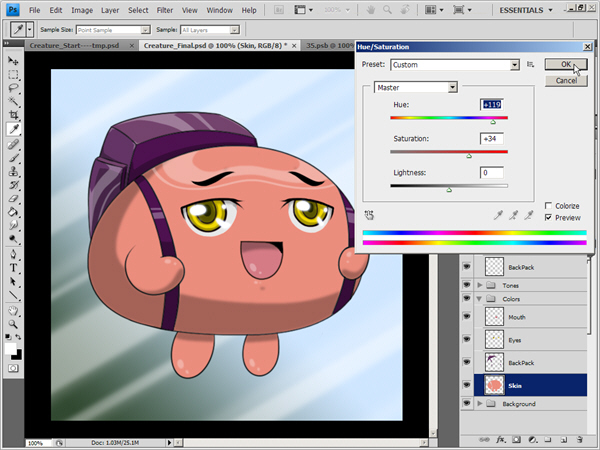
Task: Open the File menu
Action: click(x=34, y=10)
